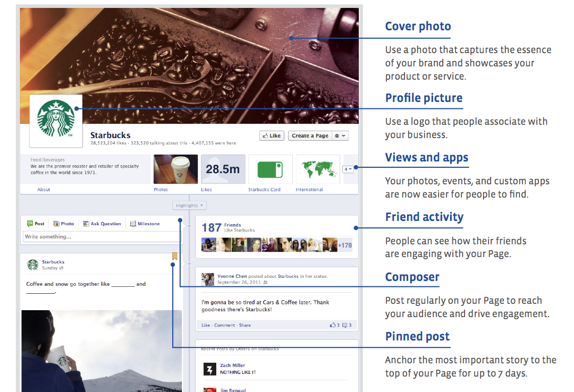Open the Starbucks Card app icon
This screenshot has width=574, height=392.
pos(270,169)
